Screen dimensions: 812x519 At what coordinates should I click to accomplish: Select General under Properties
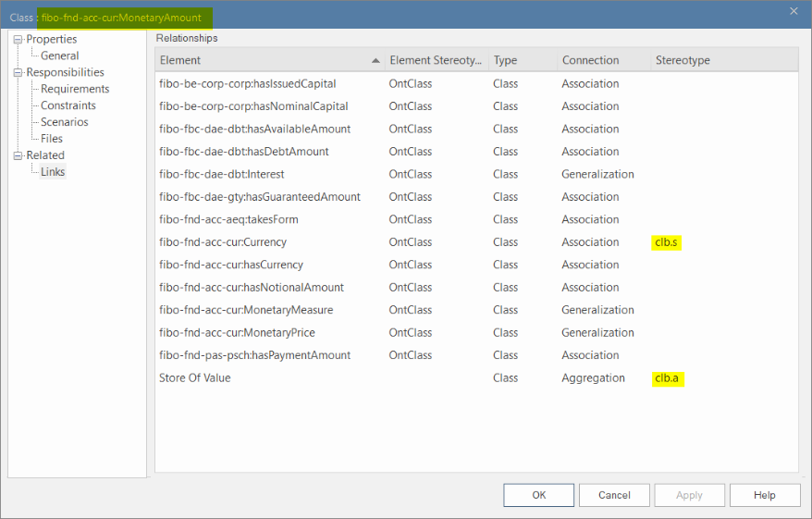coord(59,56)
